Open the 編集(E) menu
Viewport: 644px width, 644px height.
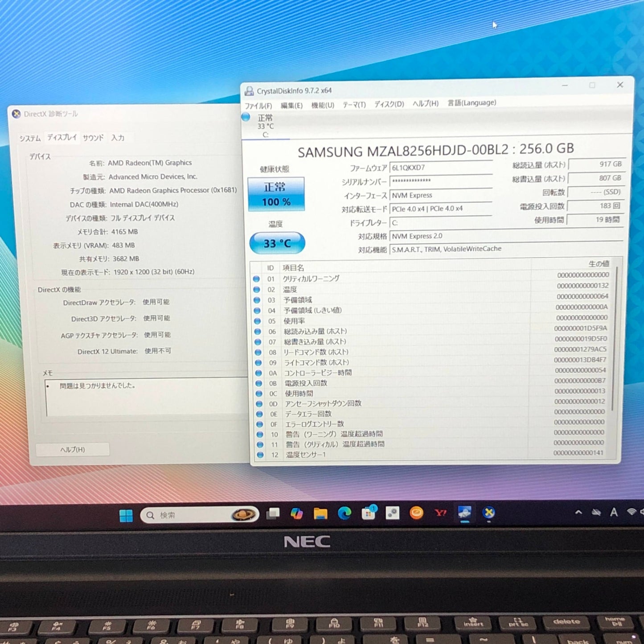click(291, 105)
